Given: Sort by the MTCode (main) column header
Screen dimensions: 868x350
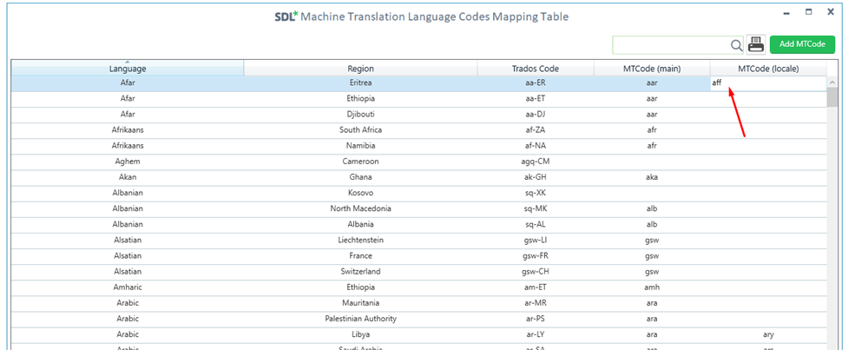Looking at the screenshot, I should (x=652, y=69).
